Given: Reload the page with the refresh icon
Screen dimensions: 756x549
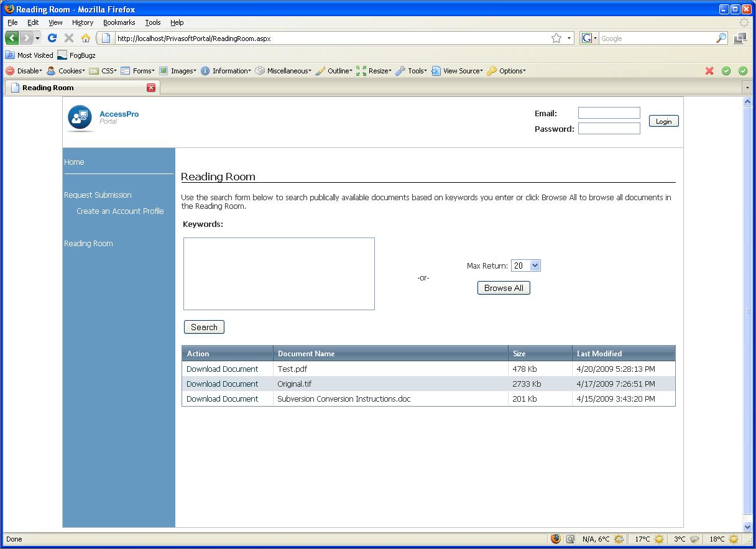Looking at the screenshot, I should [x=52, y=38].
